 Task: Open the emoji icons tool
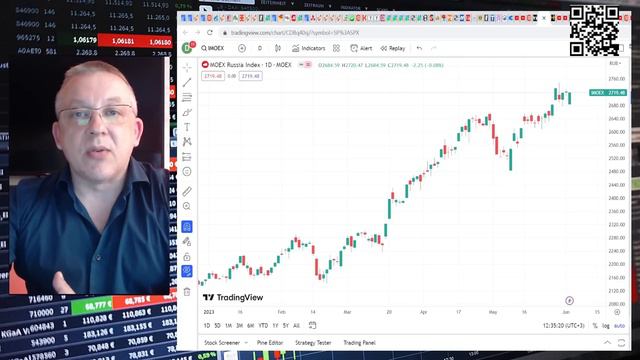tap(187, 172)
